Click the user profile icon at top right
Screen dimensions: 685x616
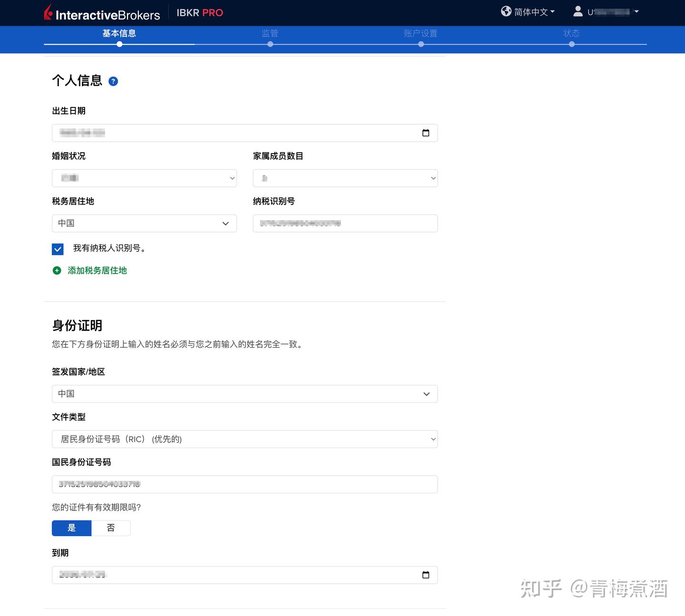[577, 11]
